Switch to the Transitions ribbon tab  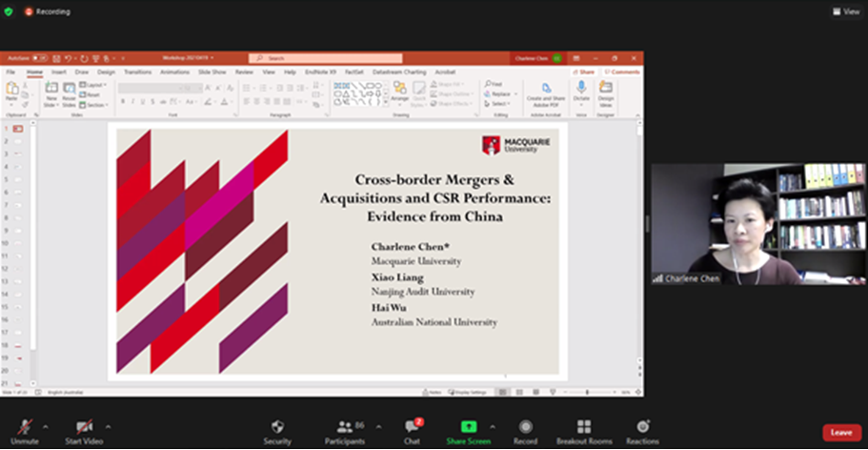(x=137, y=72)
